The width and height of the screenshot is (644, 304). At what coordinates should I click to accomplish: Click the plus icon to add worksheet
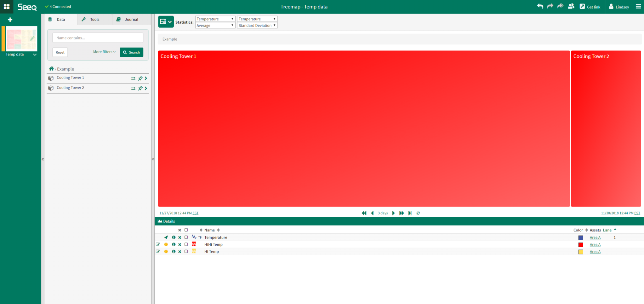[10, 20]
